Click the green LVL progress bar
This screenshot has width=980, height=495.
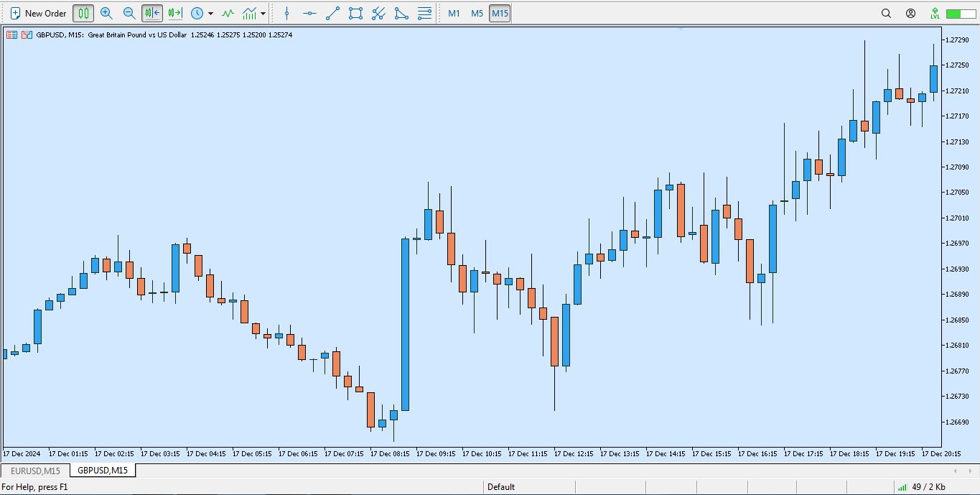coord(961,14)
